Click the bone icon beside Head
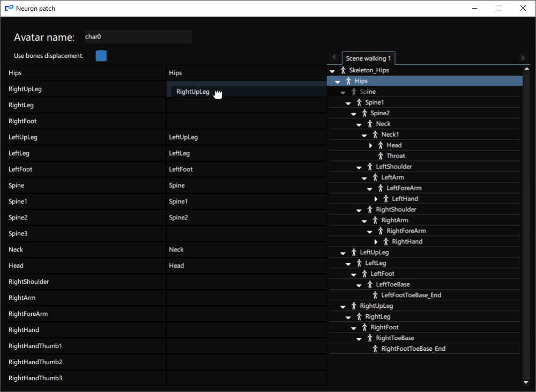This screenshot has height=392, width=536. (x=381, y=145)
